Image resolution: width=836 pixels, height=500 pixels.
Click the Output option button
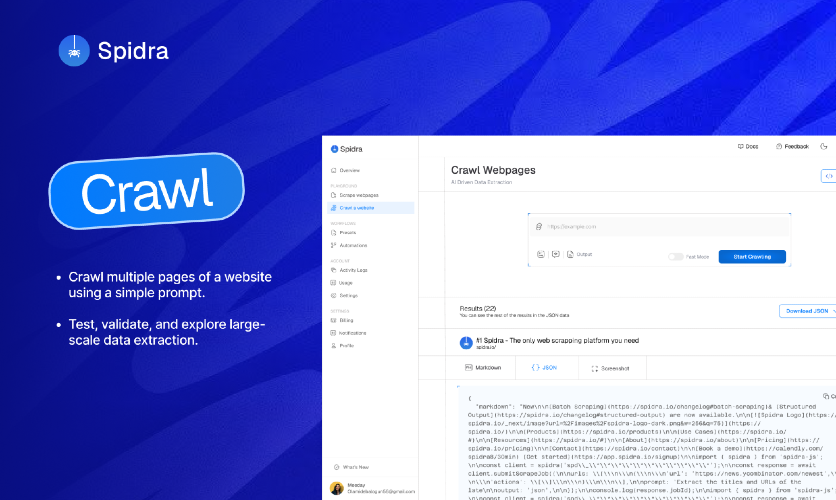click(x=580, y=254)
